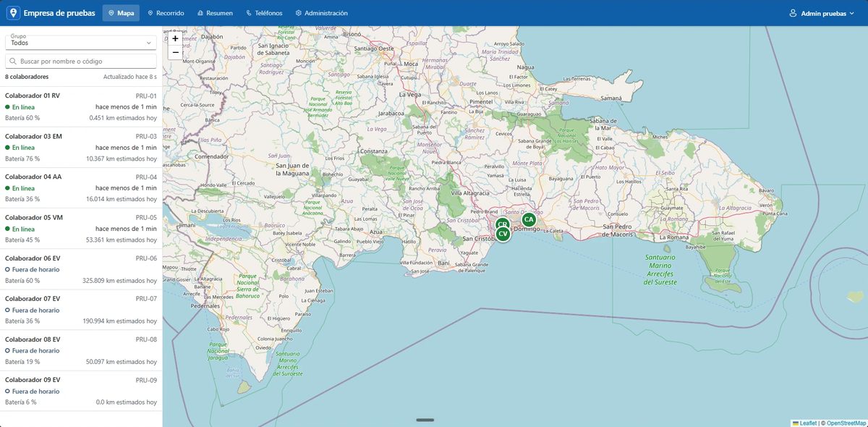Click the 53.361 km estimados hoy value

(121, 240)
